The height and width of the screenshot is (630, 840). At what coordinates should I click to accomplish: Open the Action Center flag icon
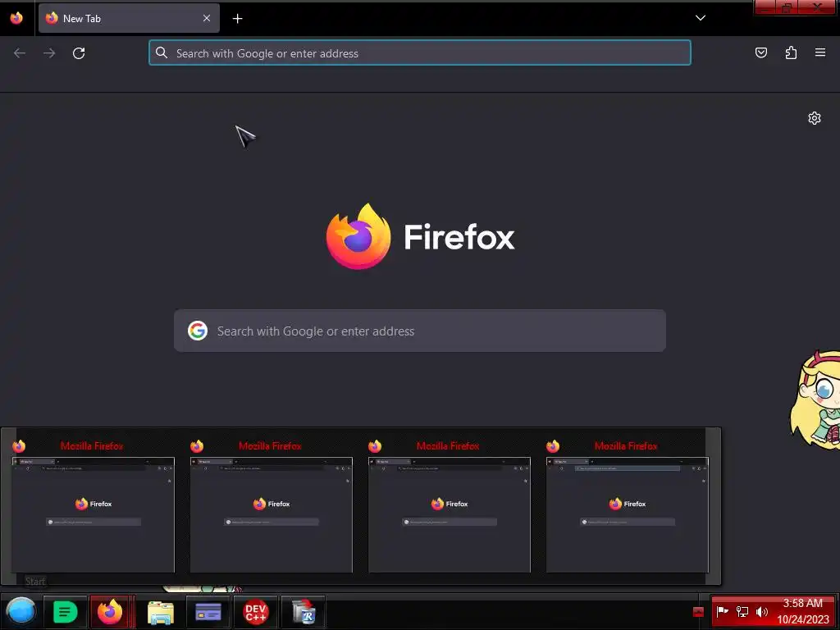click(x=722, y=611)
